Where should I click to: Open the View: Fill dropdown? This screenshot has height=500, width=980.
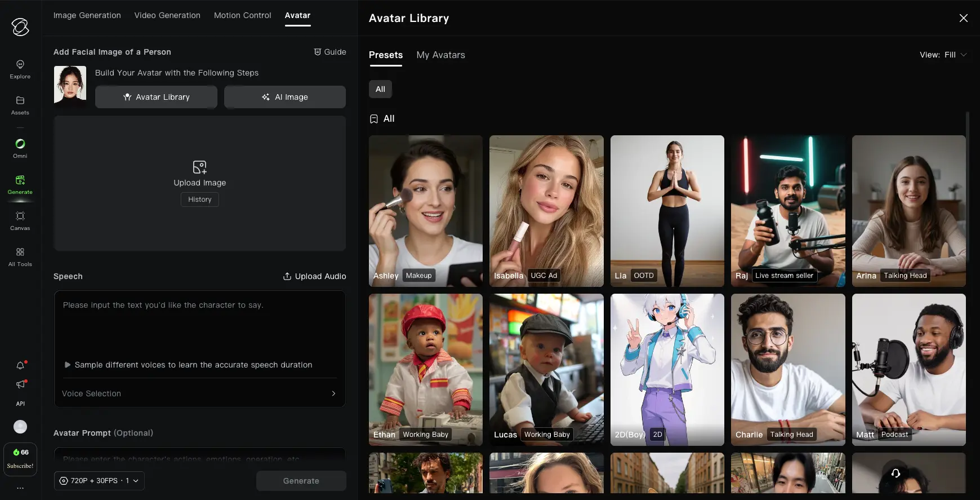[x=943, y=55]
